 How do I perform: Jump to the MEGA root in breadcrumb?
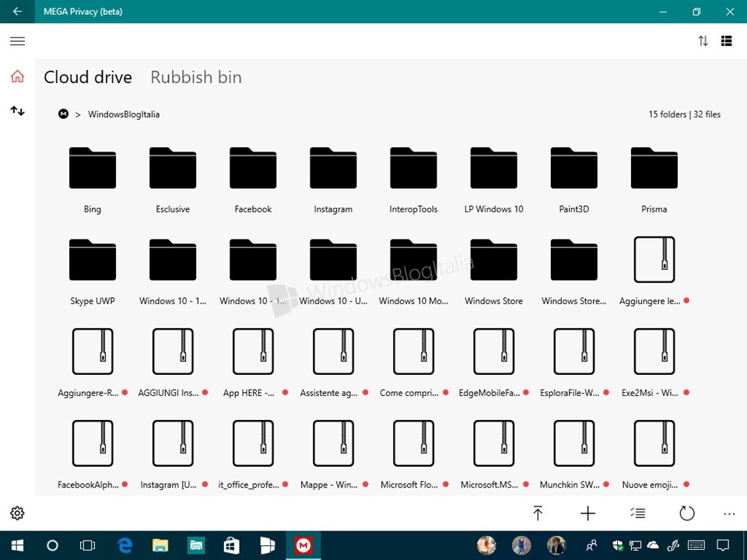pos(63,114)
